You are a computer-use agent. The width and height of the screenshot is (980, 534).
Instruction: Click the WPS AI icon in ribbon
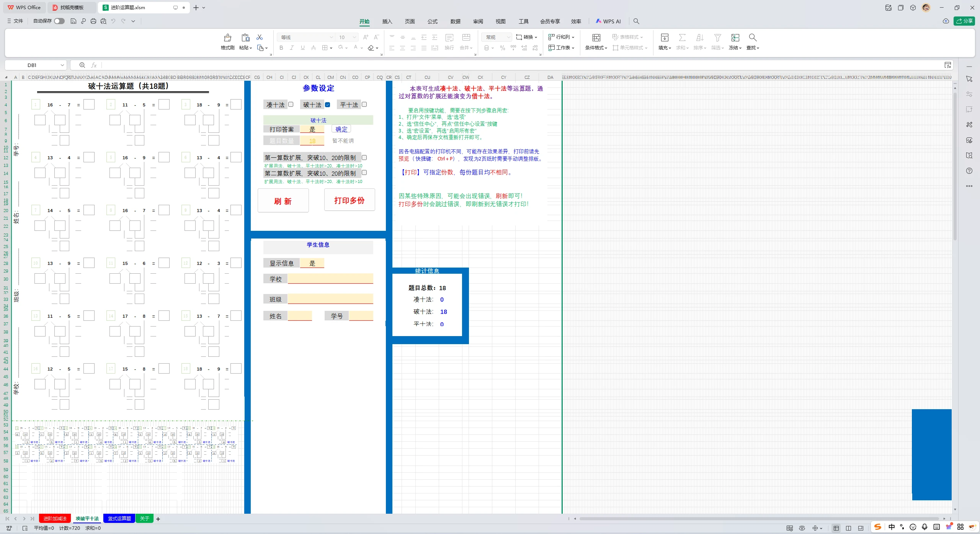599,21
